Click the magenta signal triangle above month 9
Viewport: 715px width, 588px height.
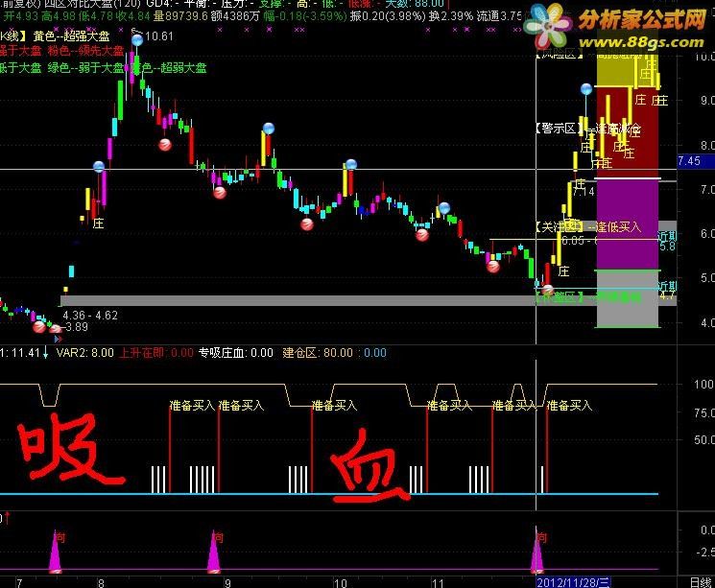tap(214, 551)
